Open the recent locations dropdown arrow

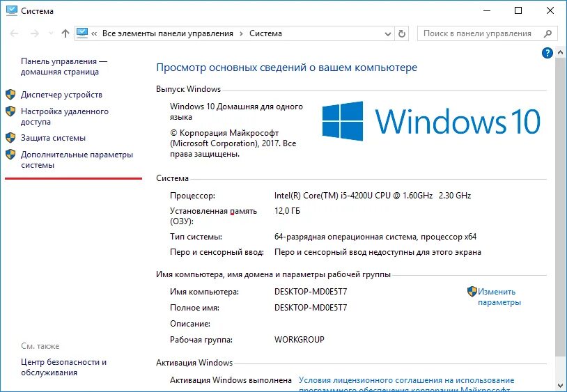click(x=51, y=33)
